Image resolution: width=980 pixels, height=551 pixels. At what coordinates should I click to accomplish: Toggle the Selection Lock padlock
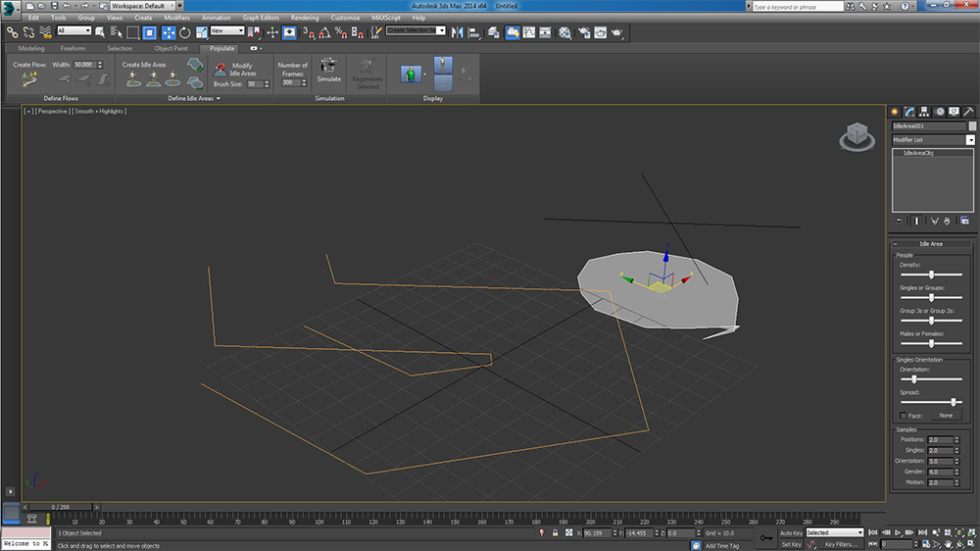click(555, 533)
